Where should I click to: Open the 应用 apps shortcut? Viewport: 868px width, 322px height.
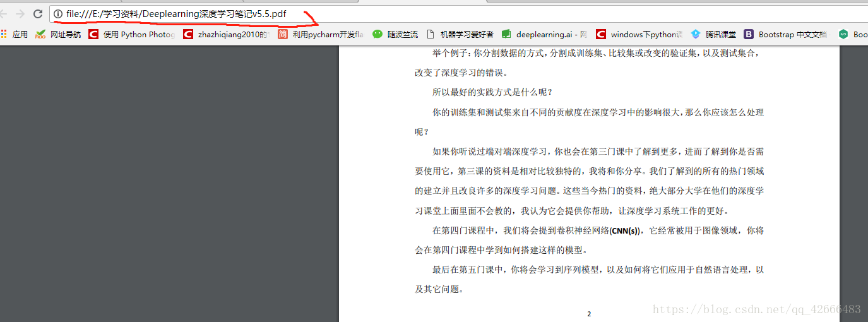14,34
